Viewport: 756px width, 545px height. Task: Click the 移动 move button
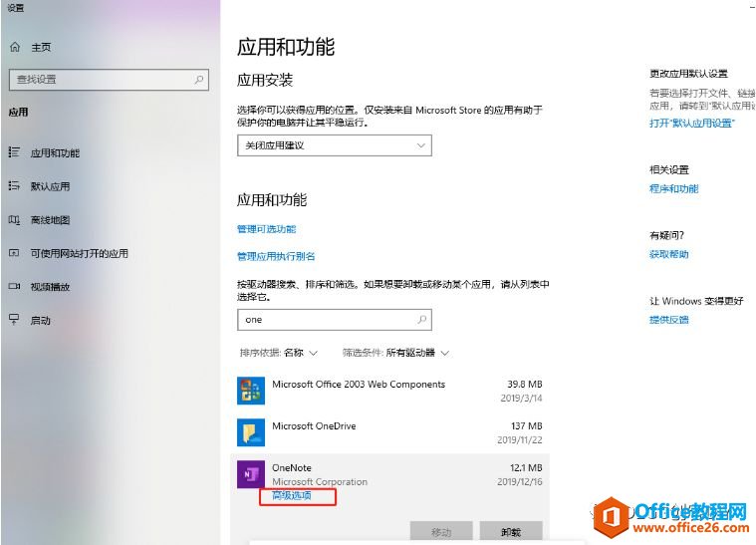[441, 531]
